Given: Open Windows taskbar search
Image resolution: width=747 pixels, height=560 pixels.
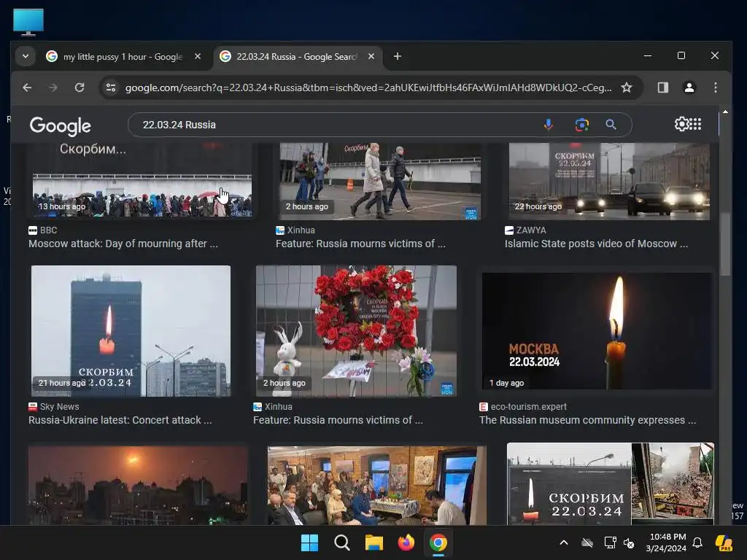Looking at the screenshot, I should [x=341, y=542].
